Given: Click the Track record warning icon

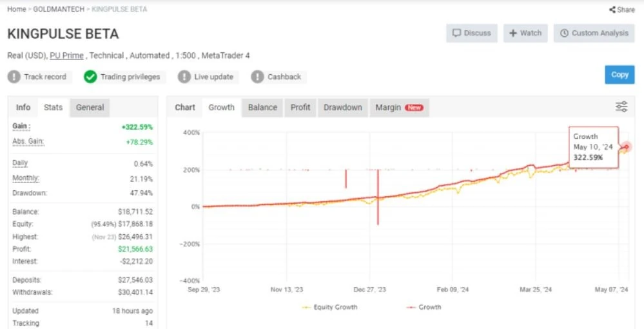Looking at the screenshot, I should (14, 77).
